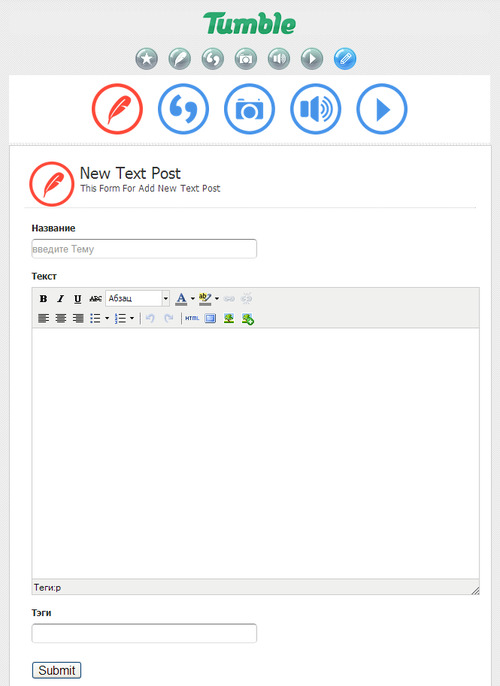The height and width of the screenshot is (686, 500).
Task: Click the small gray play icon
Action: tap(312, 59)
